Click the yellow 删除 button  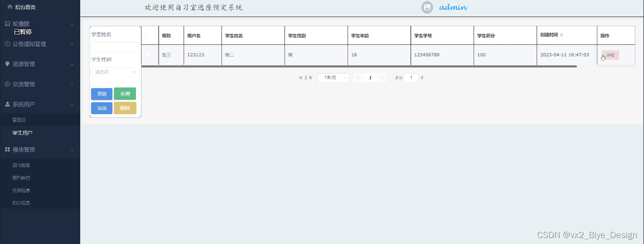[125, 108]
